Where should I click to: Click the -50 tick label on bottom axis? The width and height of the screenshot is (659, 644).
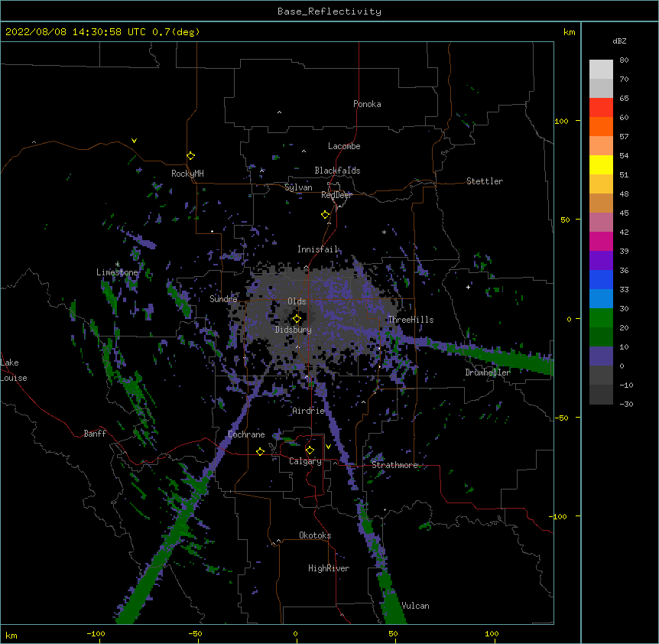[x=195, y=633]
